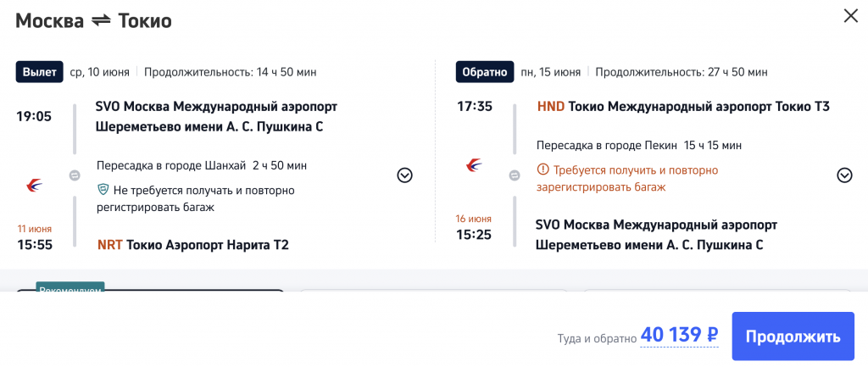Click the airline logo on the return flight
This screenshot has height=367, width=868.
pos(475,164)
